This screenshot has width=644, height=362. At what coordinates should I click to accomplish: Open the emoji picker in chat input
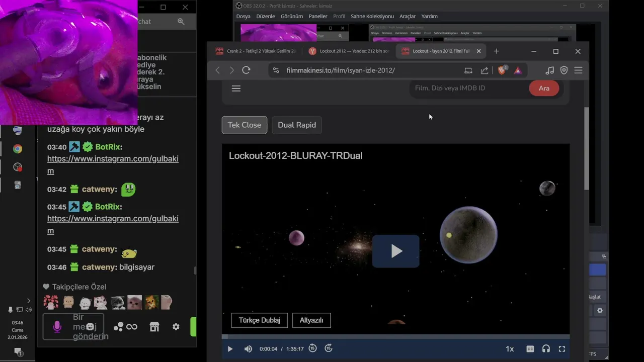[90, 327]
